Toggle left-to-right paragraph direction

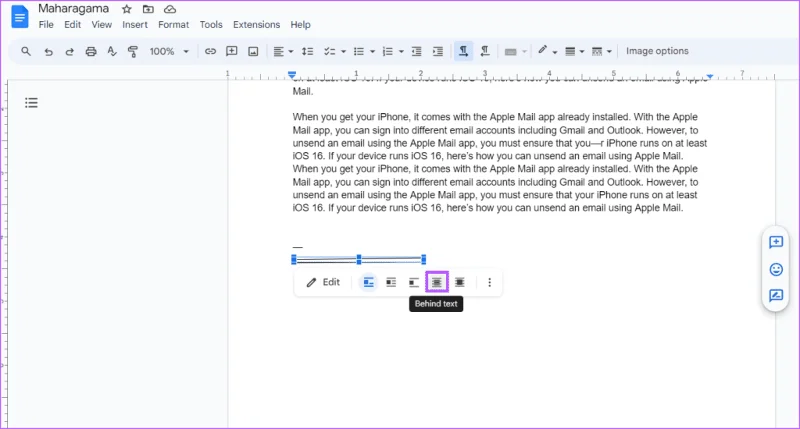(463, 51)
